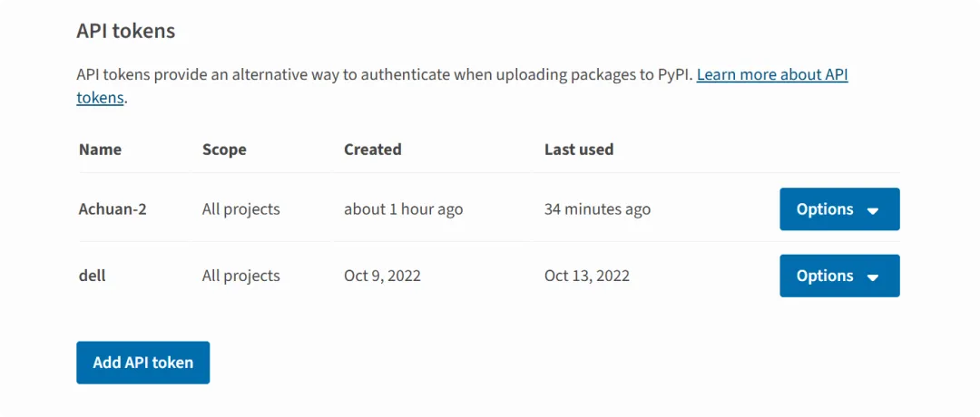This screenshot has width=980, height=417.
Task: Click the 'API tokens' section heading
Action: click(126, 31)
